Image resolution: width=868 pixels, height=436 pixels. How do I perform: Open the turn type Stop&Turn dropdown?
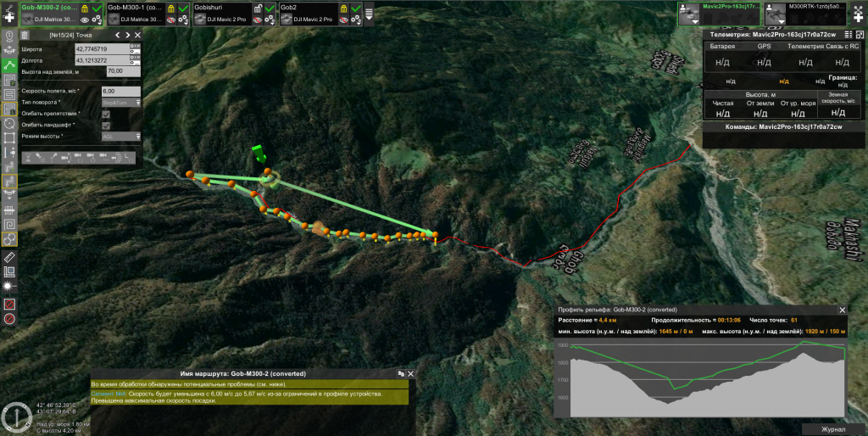pos(120,103)
